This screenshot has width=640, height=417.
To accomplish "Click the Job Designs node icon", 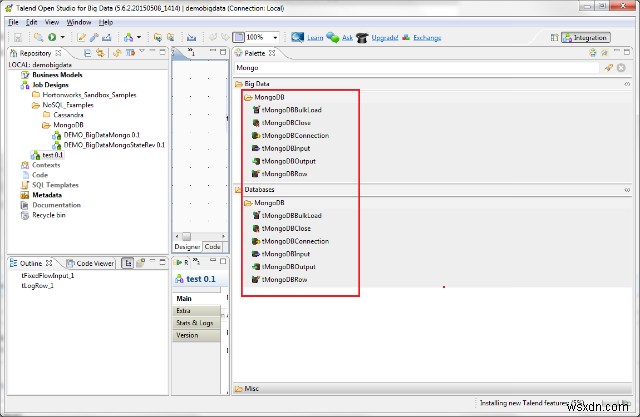I will [25, 85].
